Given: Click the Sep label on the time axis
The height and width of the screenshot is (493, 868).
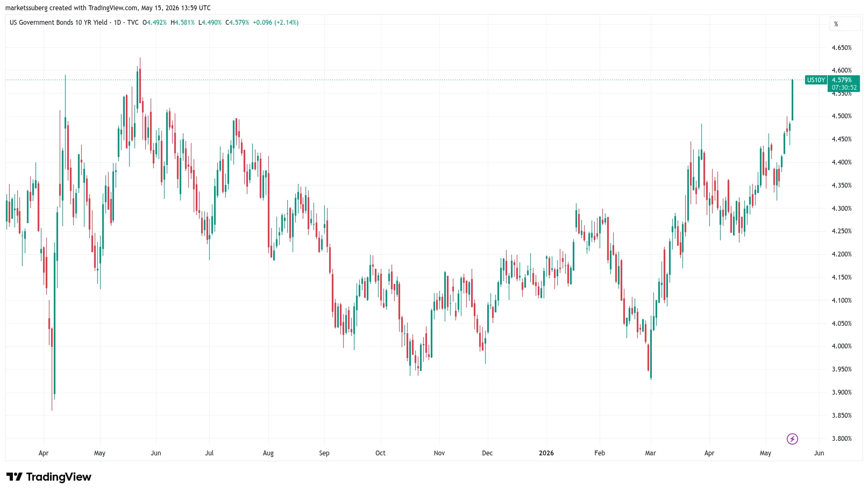Looking at the screenshot, I should (x=324, y=453).
